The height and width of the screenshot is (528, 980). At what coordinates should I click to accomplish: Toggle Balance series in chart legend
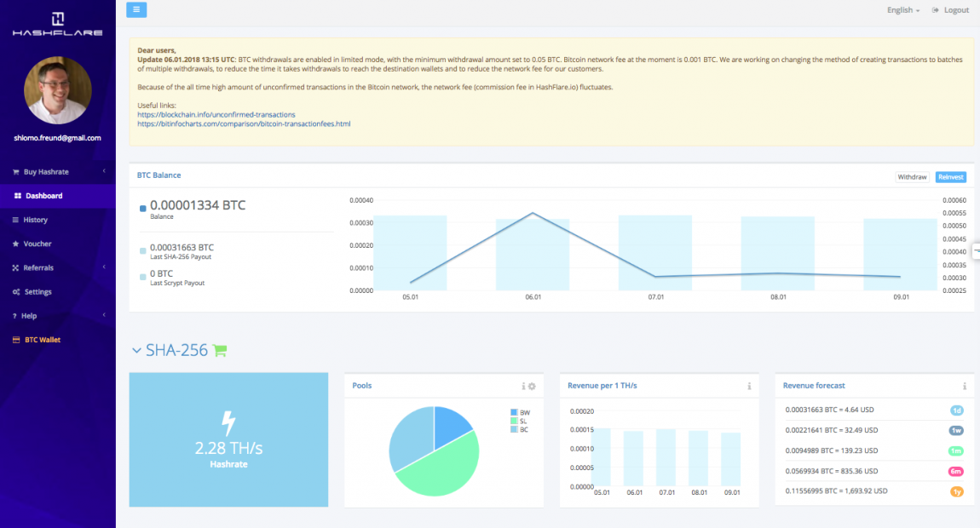(142, 209)
